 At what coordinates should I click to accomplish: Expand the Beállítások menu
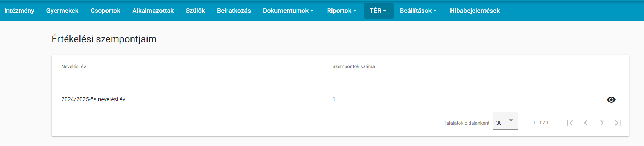pyautogui.click(x=418, y=11)
